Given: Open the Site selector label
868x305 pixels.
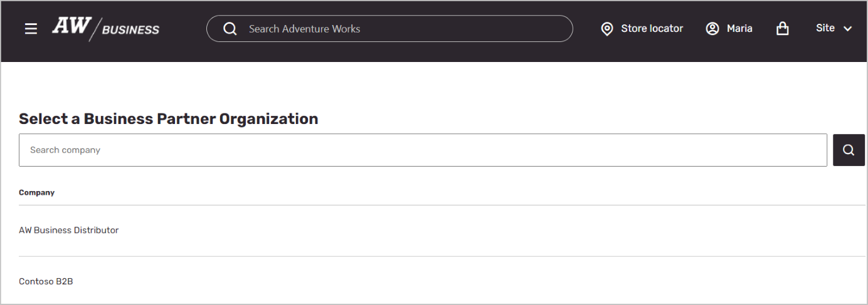Looking at the screenshot, I should [825, 28].
